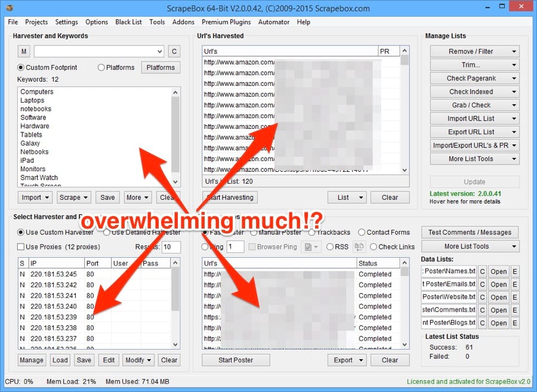Select the RSS radio button
537x392 pixels.
pos(330,247)
